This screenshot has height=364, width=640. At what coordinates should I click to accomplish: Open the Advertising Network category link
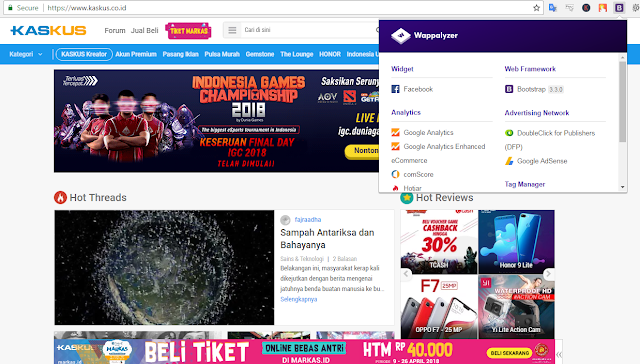pyautogui.click(x=537, y=113)
